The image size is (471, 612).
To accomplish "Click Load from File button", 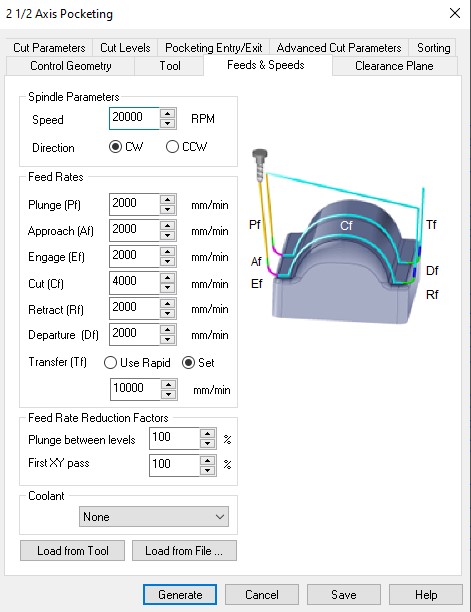I will coord(184,551).
